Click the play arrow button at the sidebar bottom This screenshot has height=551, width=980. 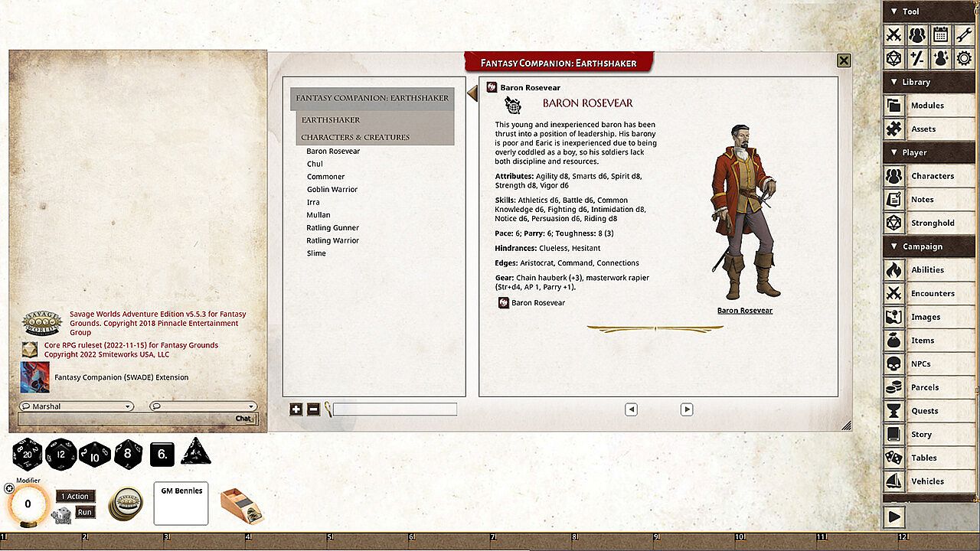[x=894, y=517]
